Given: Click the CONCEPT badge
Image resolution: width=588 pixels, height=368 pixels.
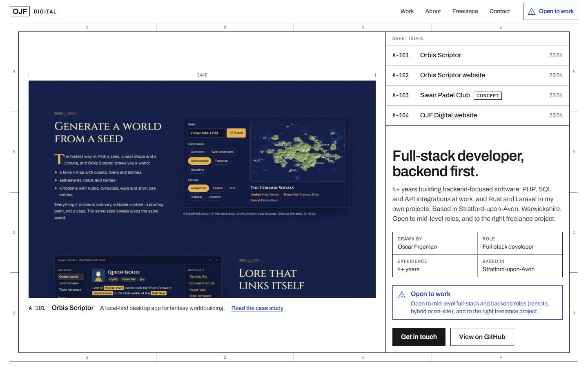Looking at the screenshot, I should tap(488, 96).
